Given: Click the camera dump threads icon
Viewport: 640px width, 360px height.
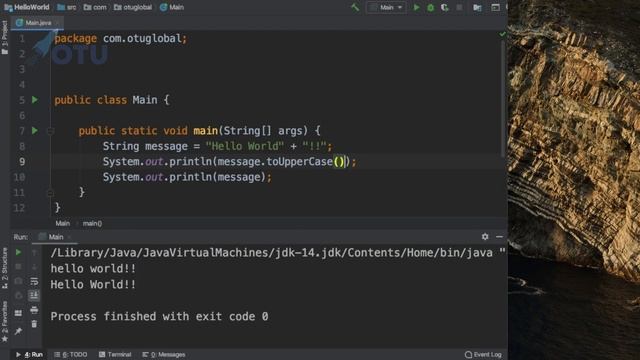Looking at the screenshot, I should [x=18, y=281].
